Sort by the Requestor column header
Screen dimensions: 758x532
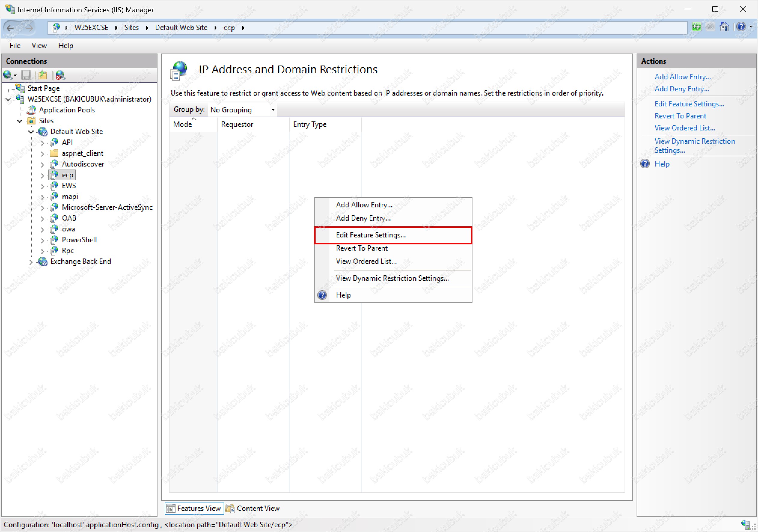[x=253, y=124]
